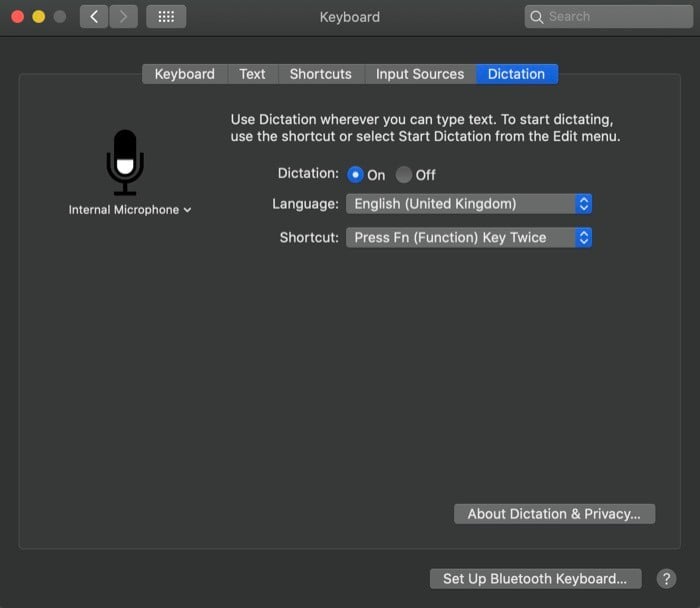
Task: Open help with the question mark button
Action: (666, 579)
